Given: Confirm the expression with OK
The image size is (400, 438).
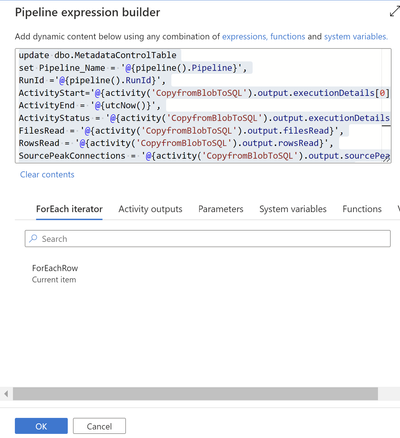Looking at the screenshot, I should click(x=41, y=426).
